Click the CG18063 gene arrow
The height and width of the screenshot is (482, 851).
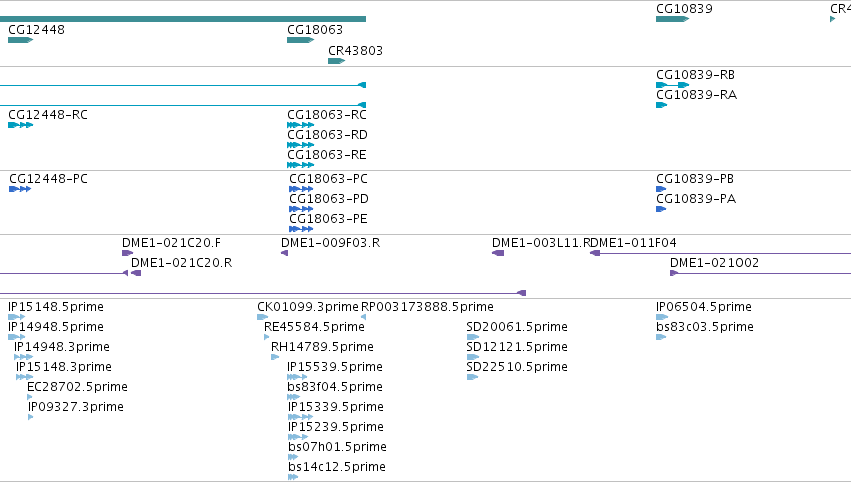point(301,40)
